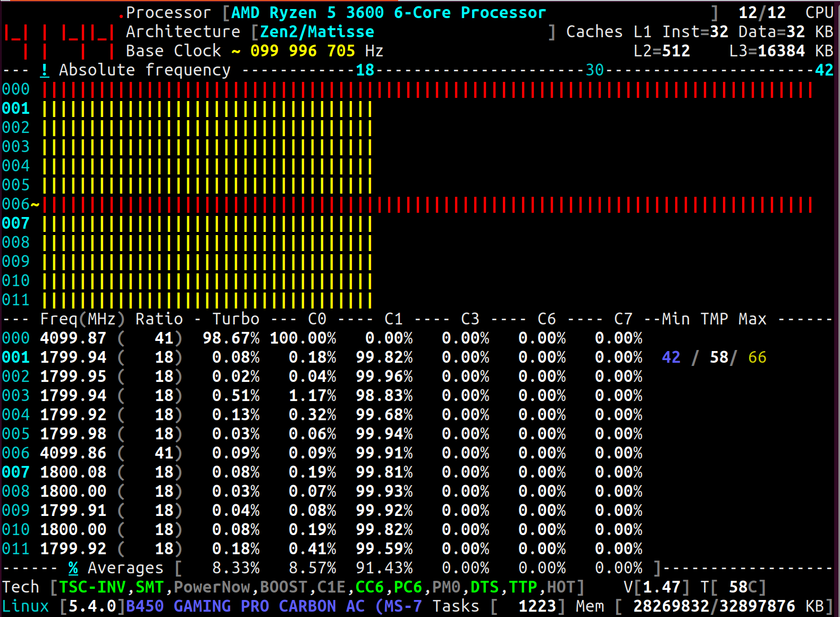Image resolution: width=840 pixels, height=617 pixels.
Task: Click the yellow frequency bar for CPU 011
Action: (207, 300)
